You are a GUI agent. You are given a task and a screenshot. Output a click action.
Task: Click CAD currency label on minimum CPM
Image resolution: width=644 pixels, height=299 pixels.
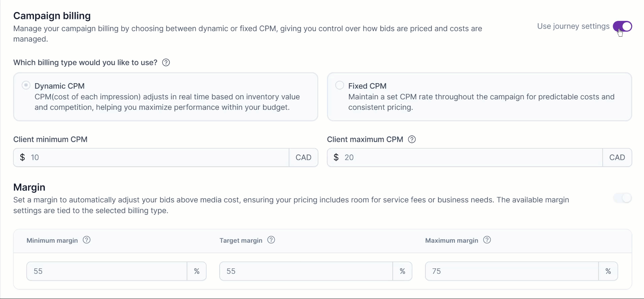pyautogui.click(x=303, y=158)
